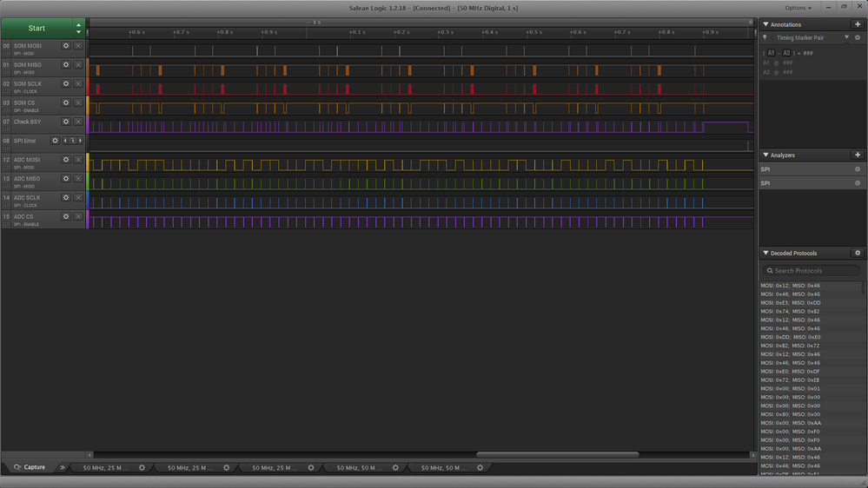The height and width of the screenshot is (488, 868).
Task: Open gear on last 50 MHz, 50 M tab
Action: 480,468
